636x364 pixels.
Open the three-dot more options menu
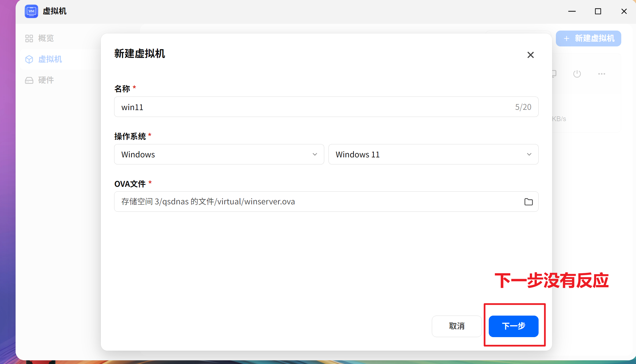[x=601, y=74]
